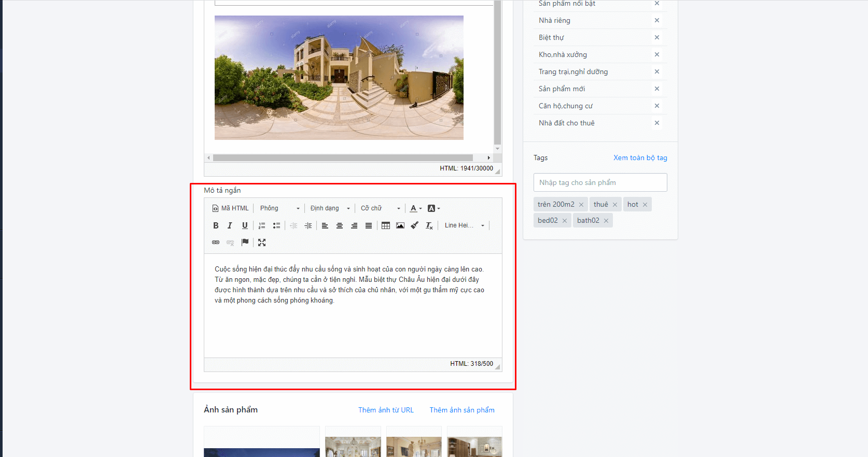Click inside the short description text area
868x457 pixels.
[353, 306]
